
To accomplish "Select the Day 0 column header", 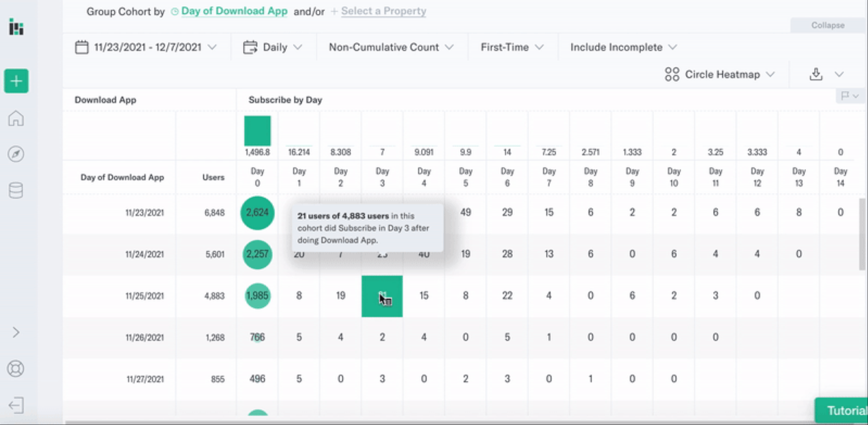I will click(x=257, y=177).
